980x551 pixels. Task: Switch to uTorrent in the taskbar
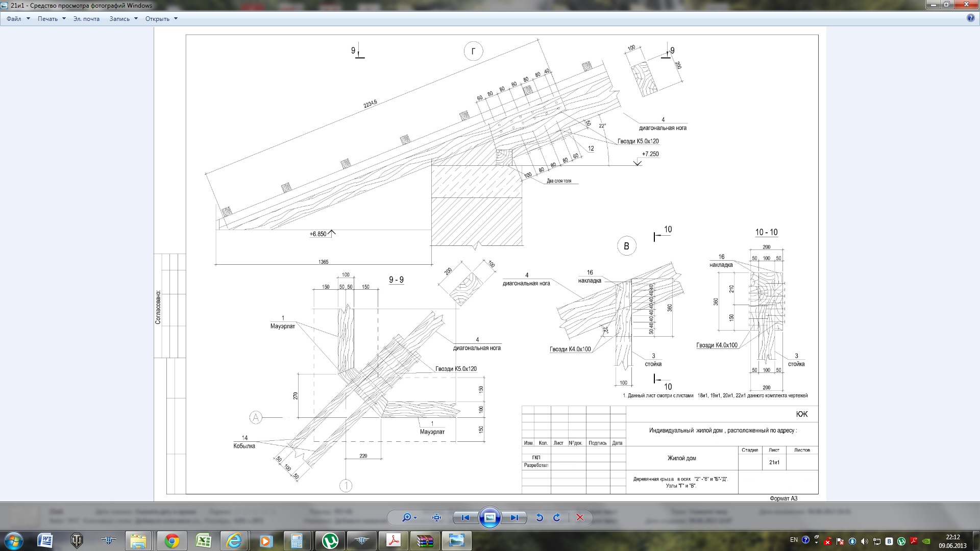tap(330, 540)
